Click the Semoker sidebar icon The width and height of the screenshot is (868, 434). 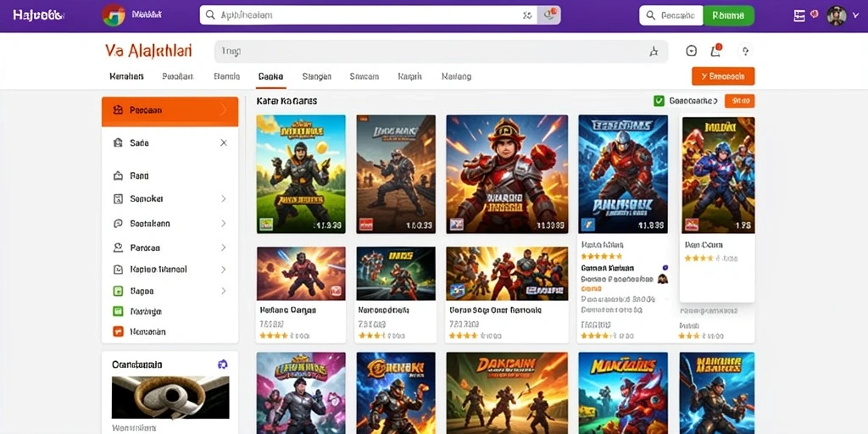117,198
